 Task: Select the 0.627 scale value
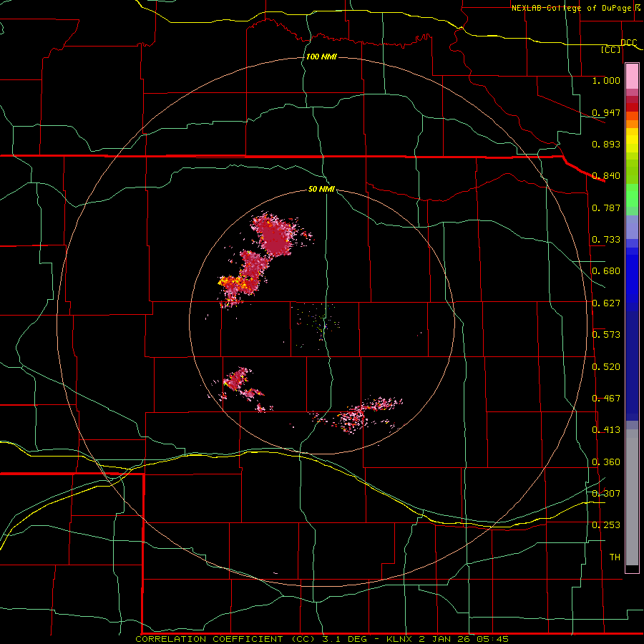click(606, 303)
